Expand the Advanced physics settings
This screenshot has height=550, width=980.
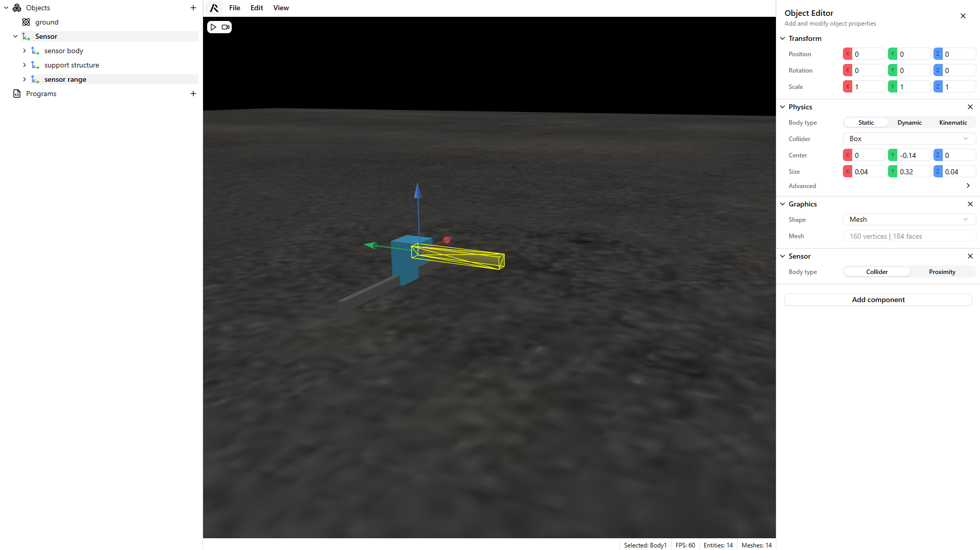[x=968, y=186]
